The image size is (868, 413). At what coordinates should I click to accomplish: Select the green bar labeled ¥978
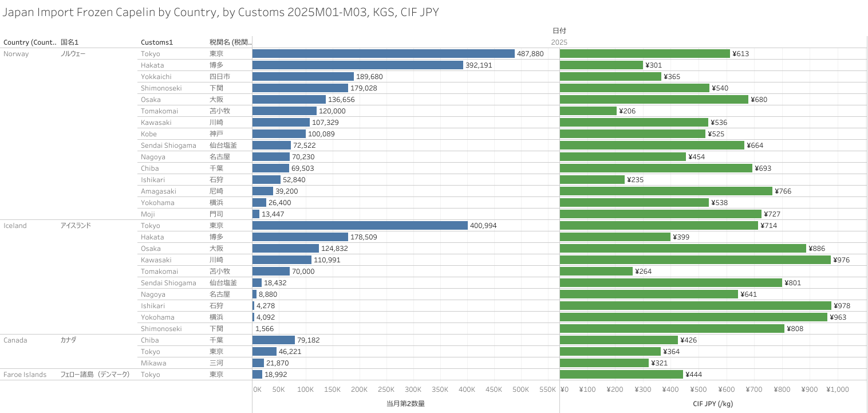point(695,305)
